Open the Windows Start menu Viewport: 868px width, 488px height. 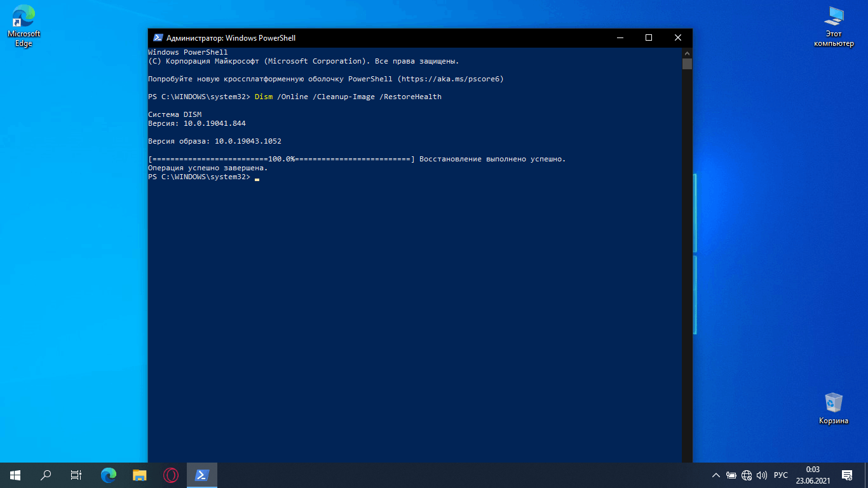(x=15, y=475)
